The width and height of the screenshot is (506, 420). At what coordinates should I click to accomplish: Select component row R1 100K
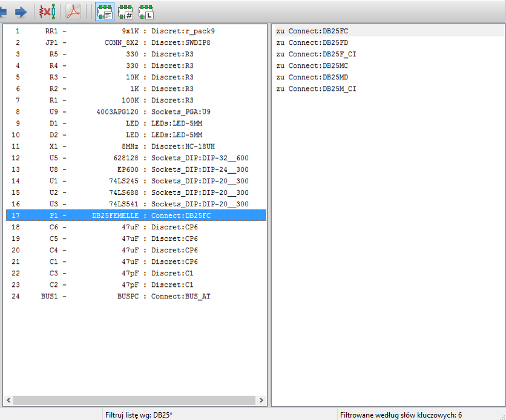point(136,100)
